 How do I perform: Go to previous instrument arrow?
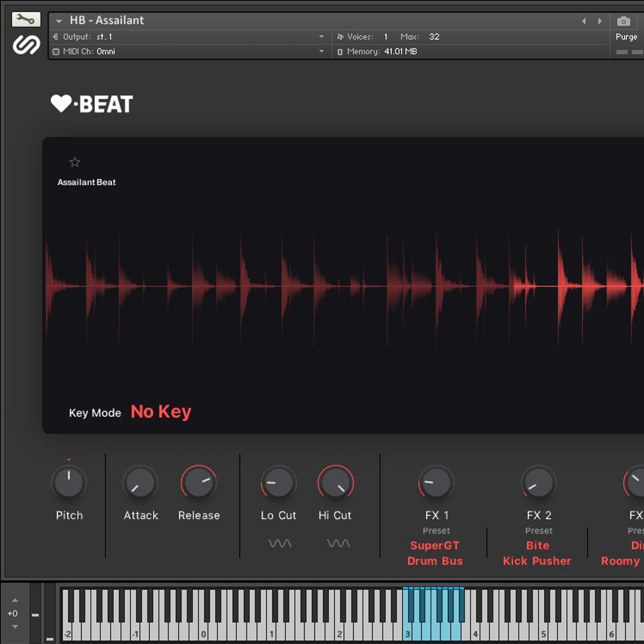tap(584, 21)
